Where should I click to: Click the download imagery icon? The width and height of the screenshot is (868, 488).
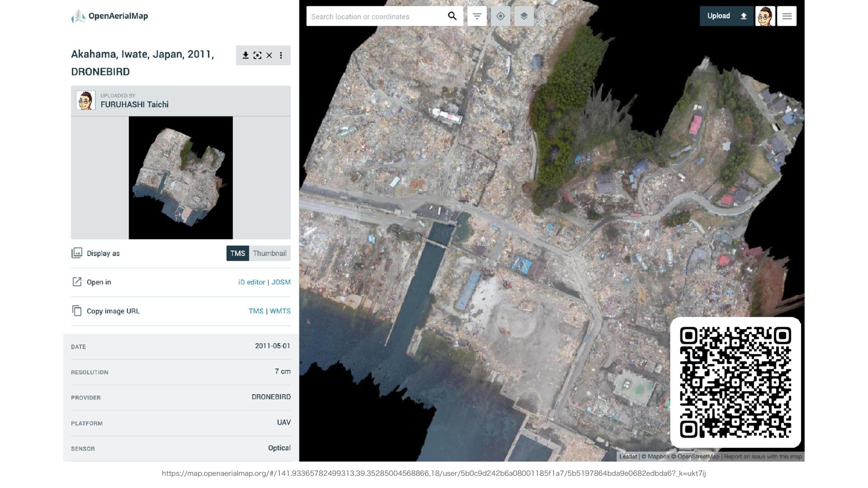(245, 55)
